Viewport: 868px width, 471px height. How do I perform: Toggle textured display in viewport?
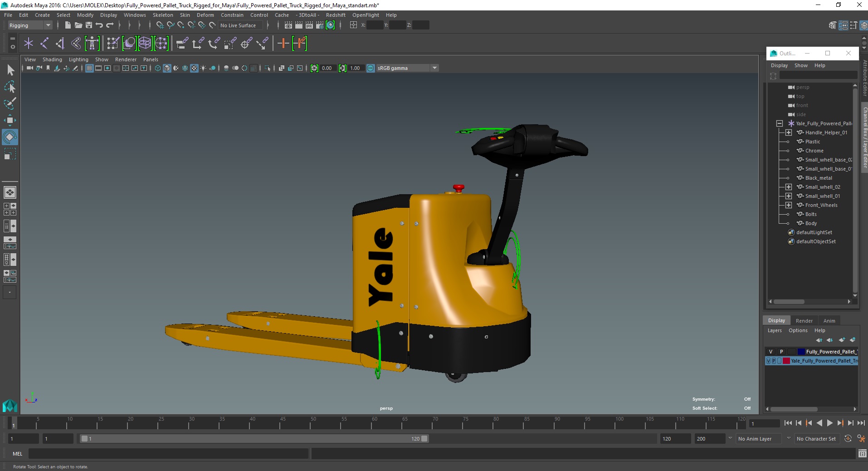(194, 68)
